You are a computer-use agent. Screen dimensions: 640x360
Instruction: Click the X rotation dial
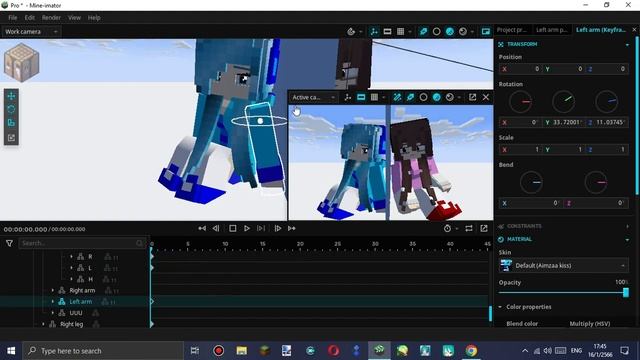[x=520, y=102]
